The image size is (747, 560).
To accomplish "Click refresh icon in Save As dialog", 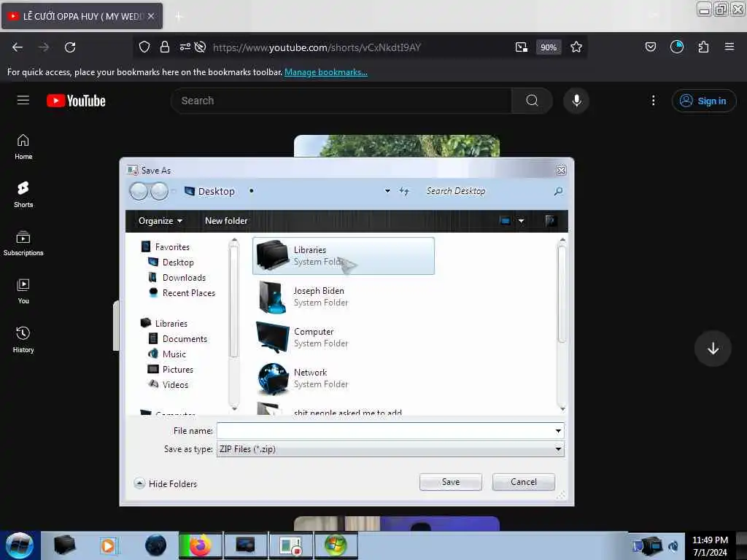I will (x=404, y=192).
